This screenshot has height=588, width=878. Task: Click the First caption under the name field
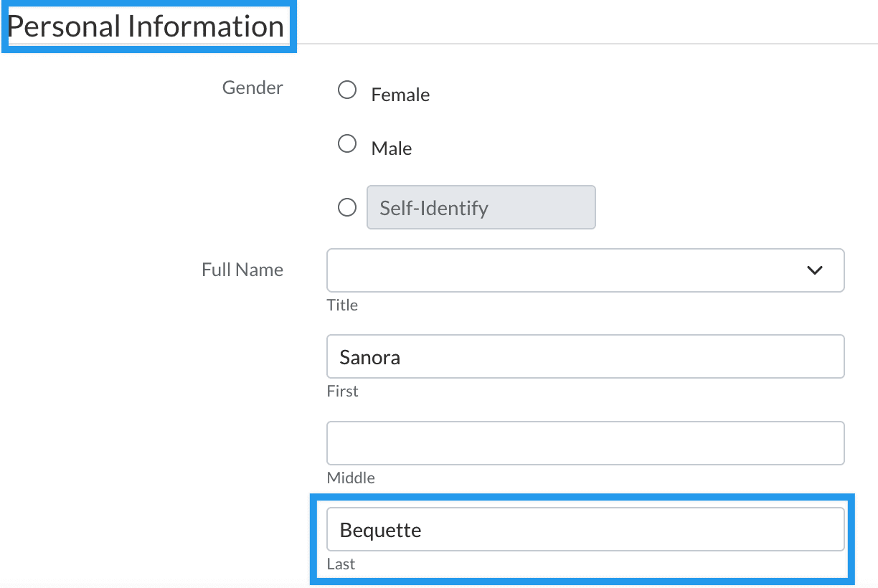[342, 391]
